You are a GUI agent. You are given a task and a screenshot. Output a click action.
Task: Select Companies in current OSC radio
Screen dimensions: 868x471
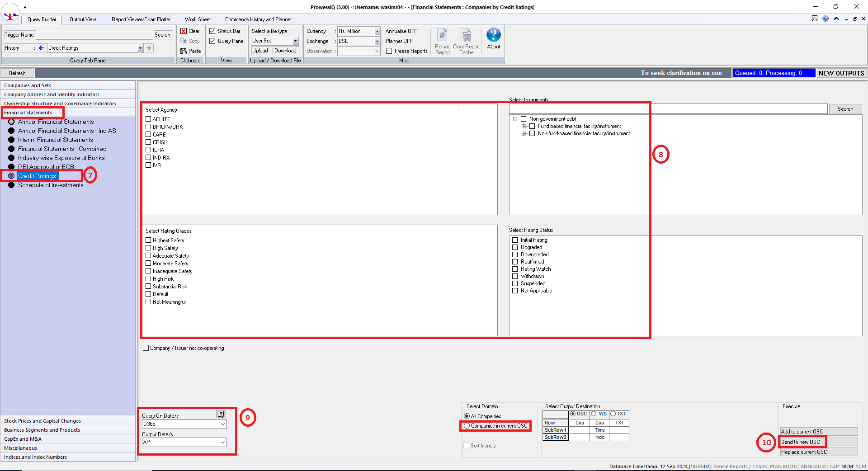click(x=467, y=426)
